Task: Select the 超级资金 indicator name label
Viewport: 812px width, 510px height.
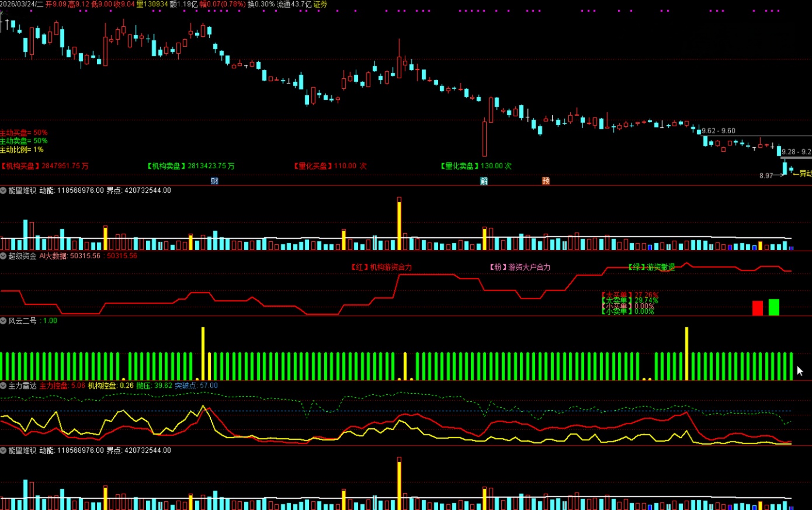Action: (22, 256)
